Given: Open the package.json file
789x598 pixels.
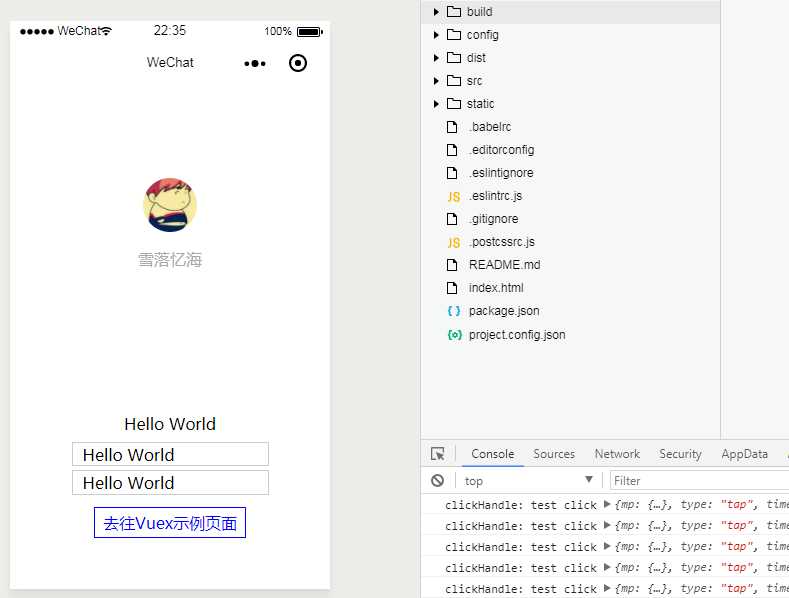Looking at the screenshot, I should [x=504, y=311].
